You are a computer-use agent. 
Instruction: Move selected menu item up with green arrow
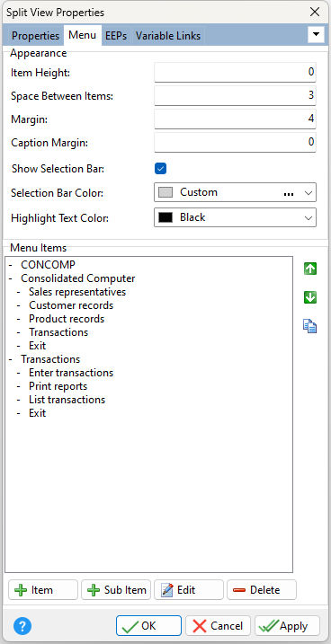pyautogui.click(x=309, y=269)
